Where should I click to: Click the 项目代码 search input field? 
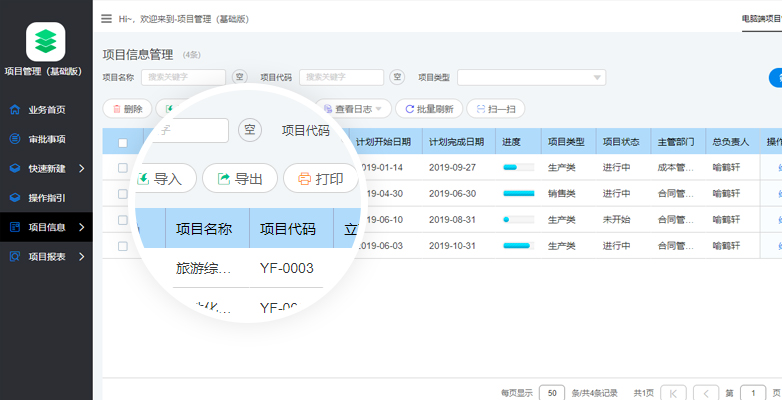[x=341, y=77]
